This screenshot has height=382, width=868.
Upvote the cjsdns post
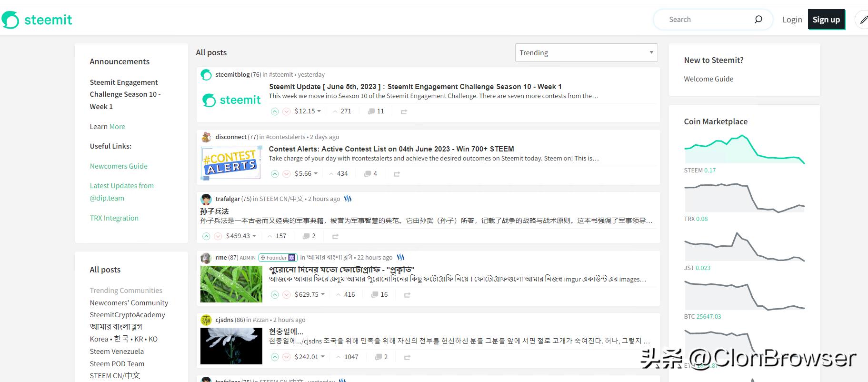click(275, 357)
